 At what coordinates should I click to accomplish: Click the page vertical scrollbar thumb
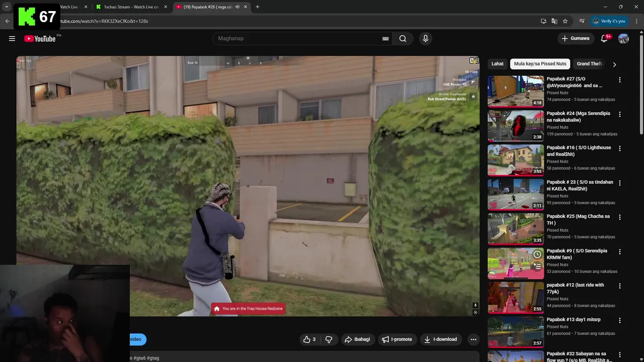tap(641, 84)
